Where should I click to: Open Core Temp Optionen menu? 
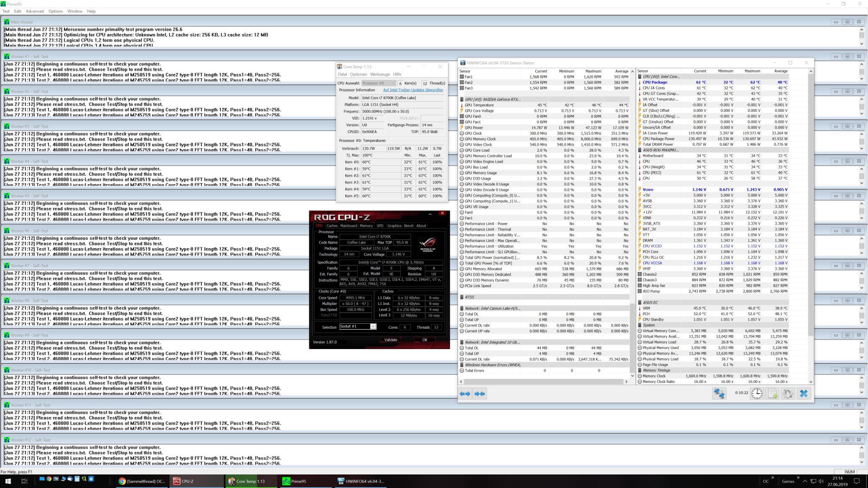pos(358,74)
